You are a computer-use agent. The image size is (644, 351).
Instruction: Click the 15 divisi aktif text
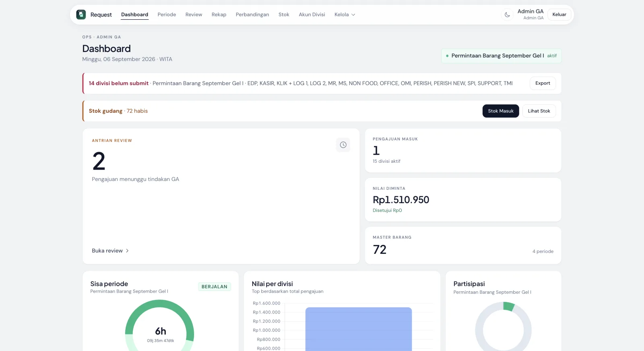click(386, 161)
